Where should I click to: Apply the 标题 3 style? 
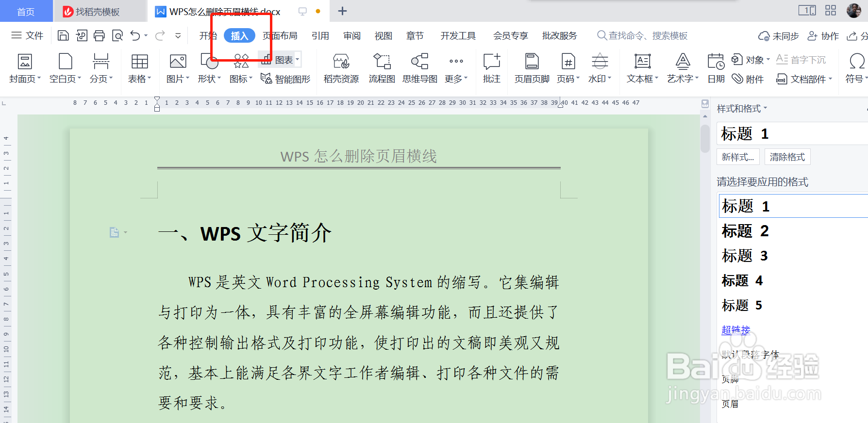point(793,256)
